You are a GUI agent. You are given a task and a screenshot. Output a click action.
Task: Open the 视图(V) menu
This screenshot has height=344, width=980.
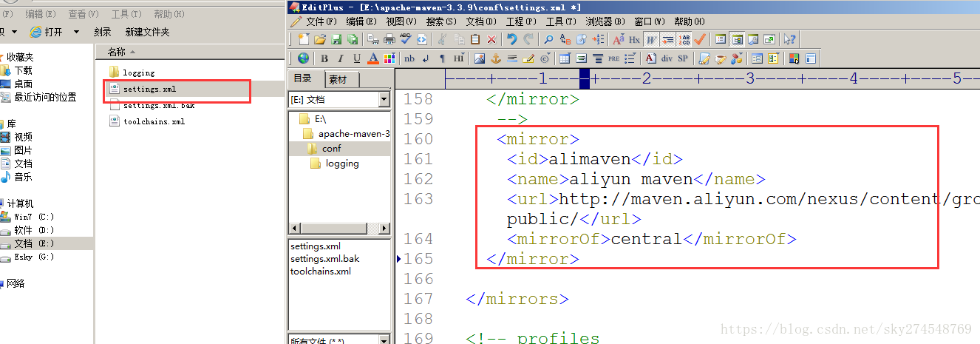coord(402,21)
